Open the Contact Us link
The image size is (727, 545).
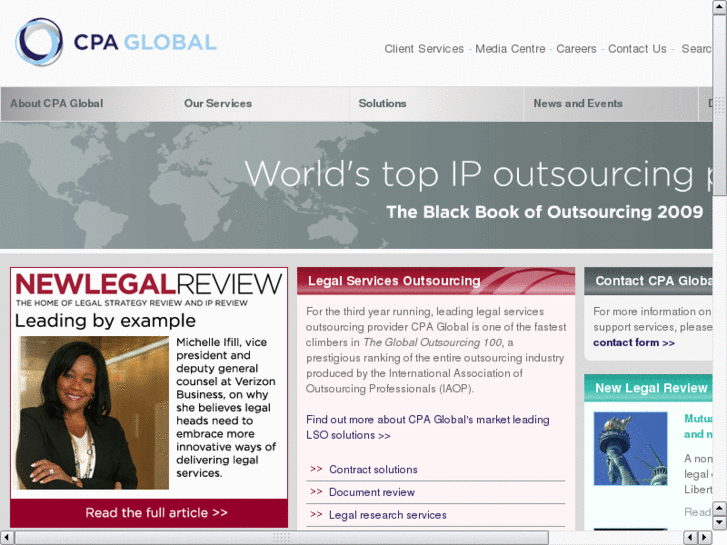637,49
